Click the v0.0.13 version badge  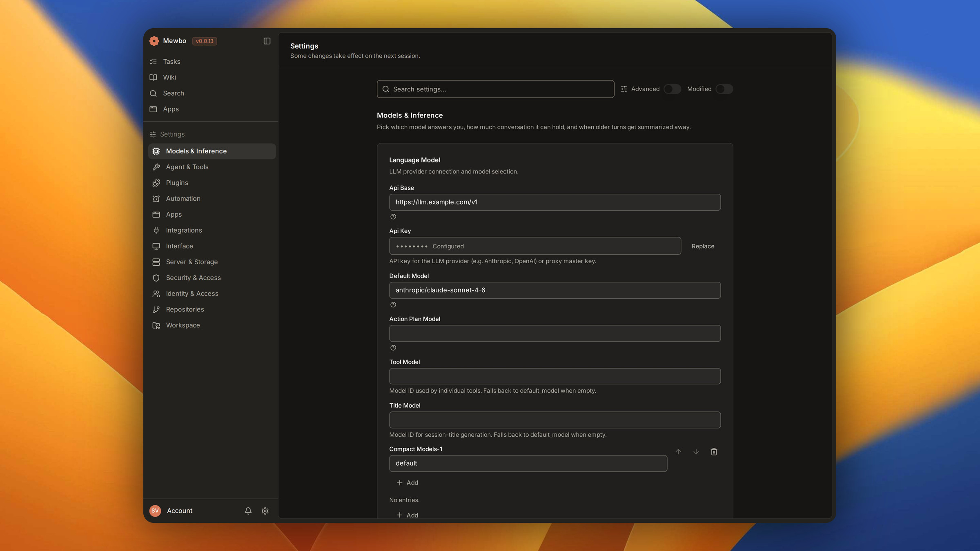click(x=205, y=41)
